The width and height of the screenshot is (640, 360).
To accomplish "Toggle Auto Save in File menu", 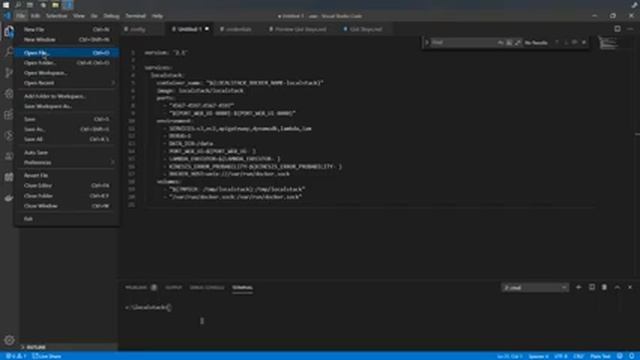I will coord(67,152).
